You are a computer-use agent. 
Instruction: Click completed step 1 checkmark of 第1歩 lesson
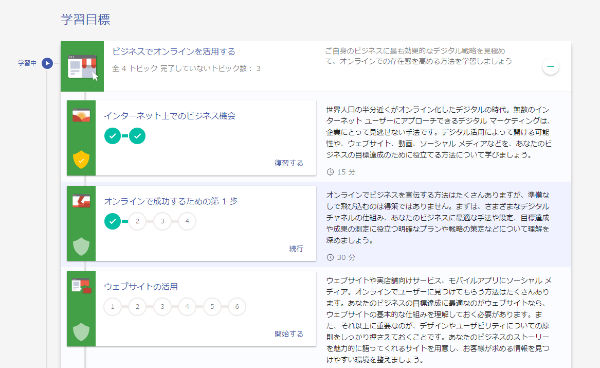click(x=112, y=221)
